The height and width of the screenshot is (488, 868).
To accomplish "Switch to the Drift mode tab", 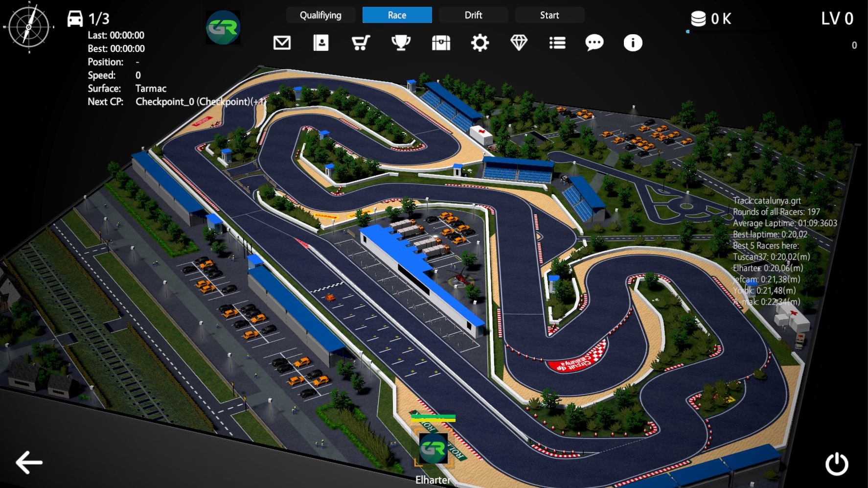I will [x=473, y=15].
